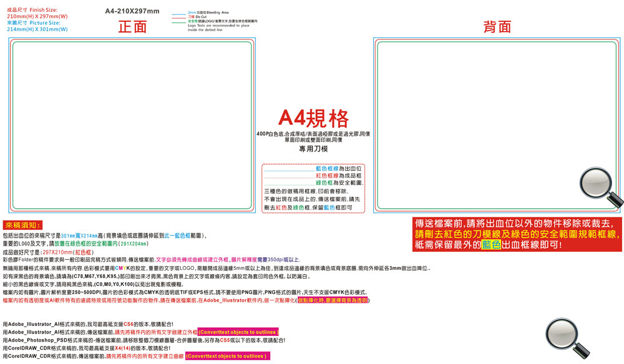Click the blank front template canvas
The height and width of the screenshot is (364, 624).
coord(132,125)
